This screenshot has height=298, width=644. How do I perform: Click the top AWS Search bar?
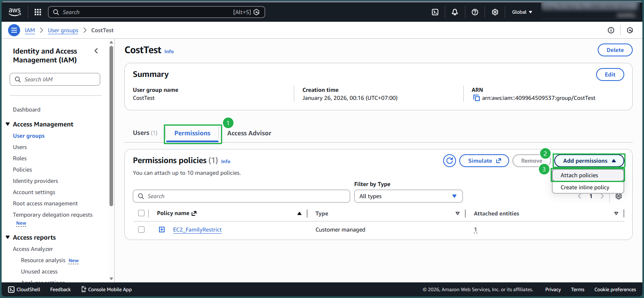(x=157, y=12)
